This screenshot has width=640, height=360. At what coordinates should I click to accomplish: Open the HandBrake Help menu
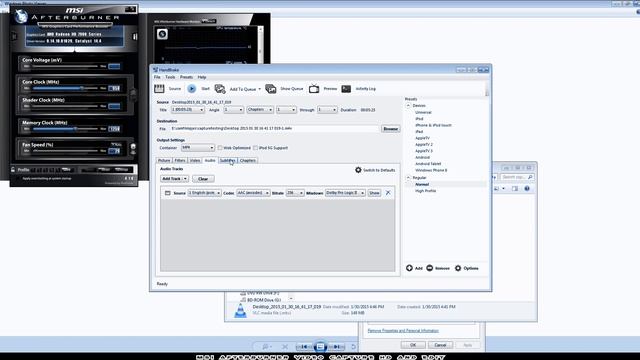click(202, 77)
